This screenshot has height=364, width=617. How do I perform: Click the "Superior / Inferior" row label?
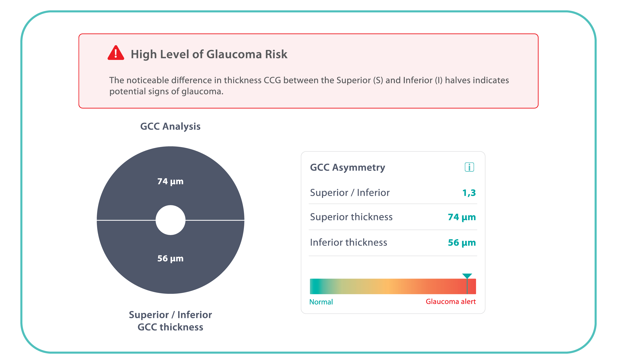pyautogui.click(x=350, y=193)
